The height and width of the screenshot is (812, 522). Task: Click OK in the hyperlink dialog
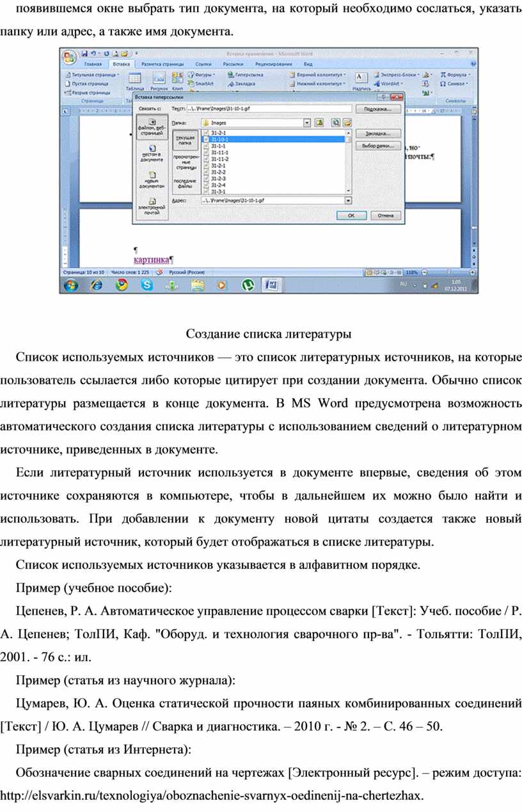click(351, 216)
